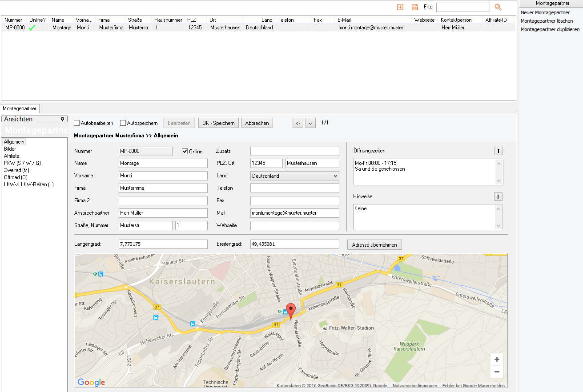Select Bilder in the Ansichten list
This screenshot has height=392, width=583.
tap(10, 149)
